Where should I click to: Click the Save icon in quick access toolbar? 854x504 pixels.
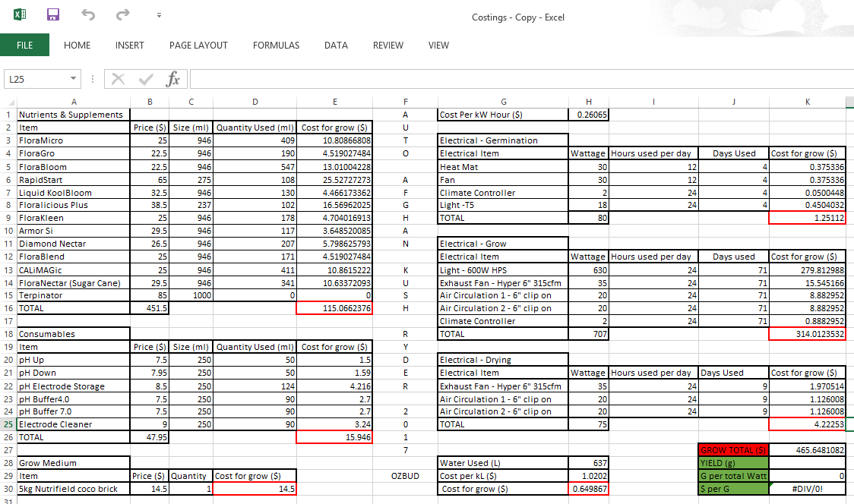point(53,14)
